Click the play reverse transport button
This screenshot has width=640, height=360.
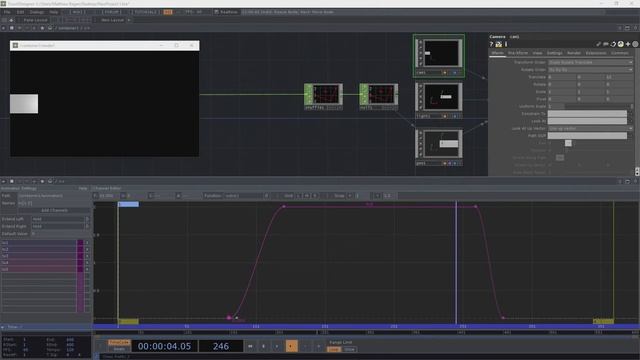277,346
